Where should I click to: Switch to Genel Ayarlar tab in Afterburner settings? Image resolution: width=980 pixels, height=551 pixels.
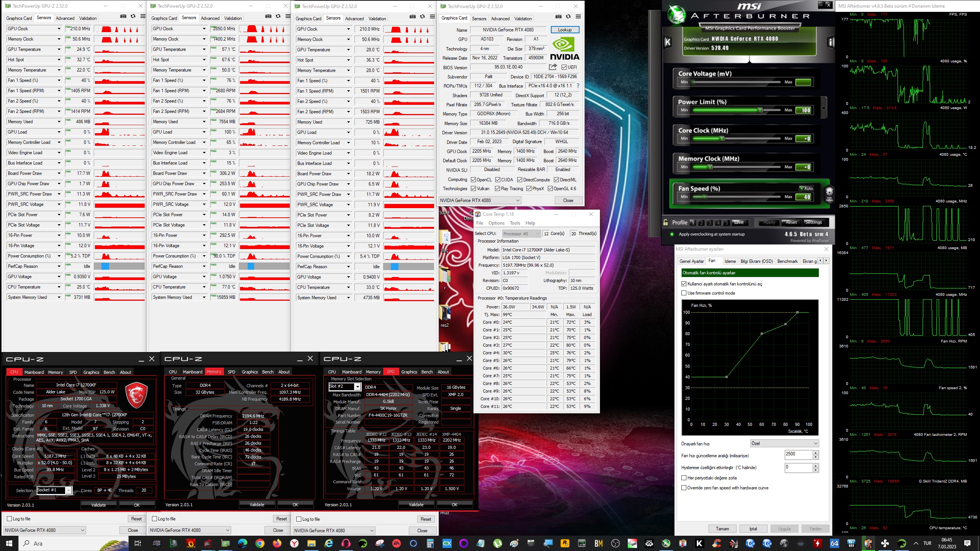click(x=692, y=261)
